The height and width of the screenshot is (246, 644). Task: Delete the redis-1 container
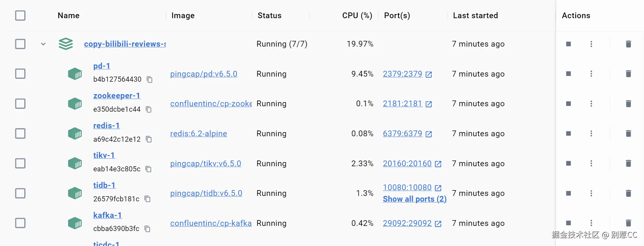pos(628,133)
